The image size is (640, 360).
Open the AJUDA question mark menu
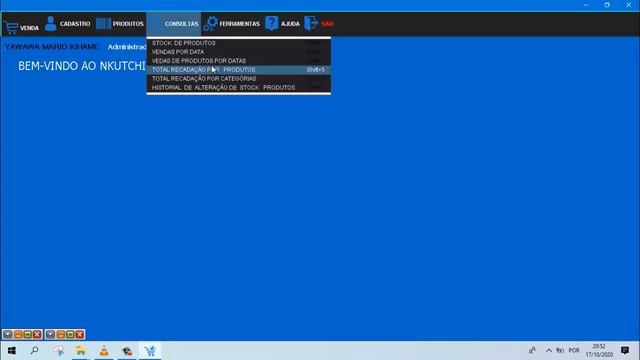(x=282, y=24)
